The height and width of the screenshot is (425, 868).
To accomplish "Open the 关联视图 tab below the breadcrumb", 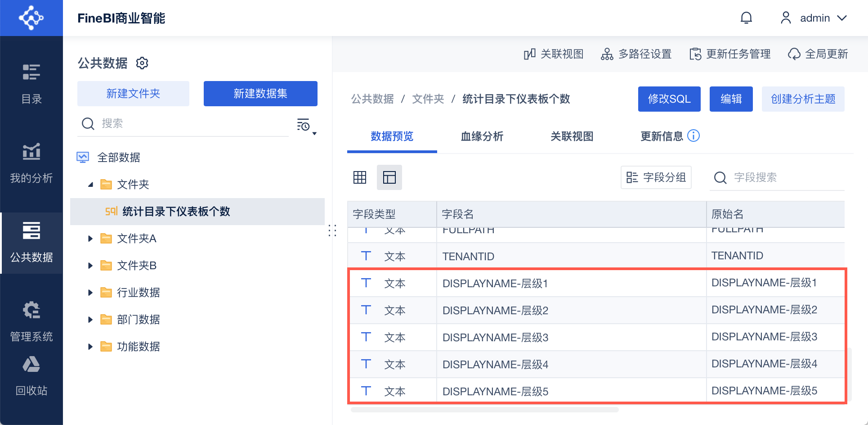I will tap(572, 136).
